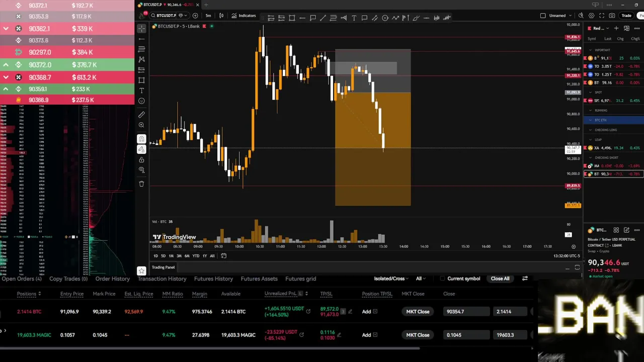Select the crosshair cursor tool
Viewport: 644px width, 362px height.
click(141, 29)
